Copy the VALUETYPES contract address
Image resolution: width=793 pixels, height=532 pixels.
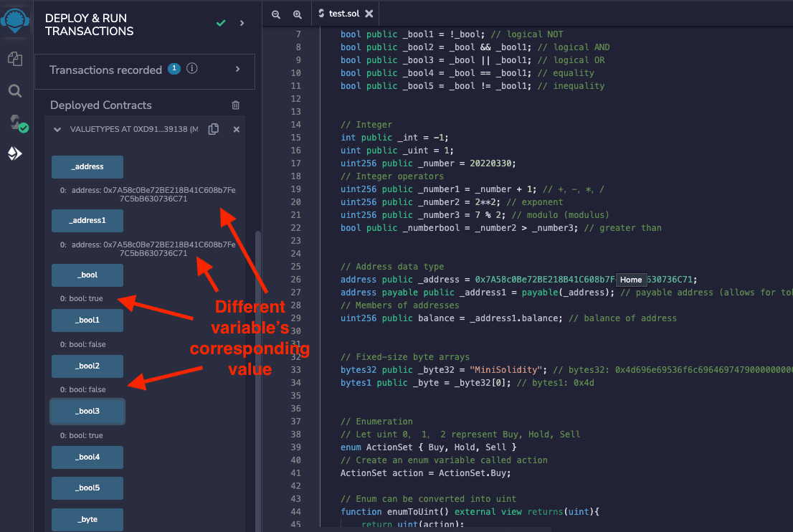[x=213, y=129]
